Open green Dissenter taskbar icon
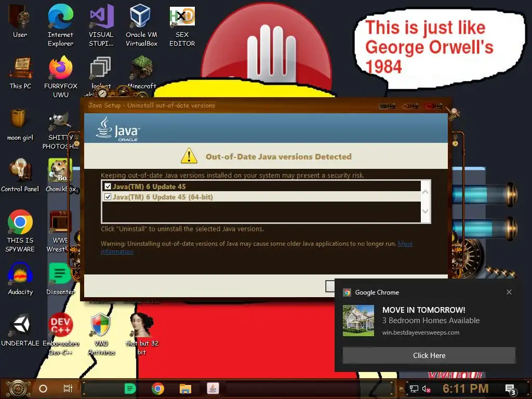Screen dimensions: 532x399 pyautogui.click(x=130, y=389)
